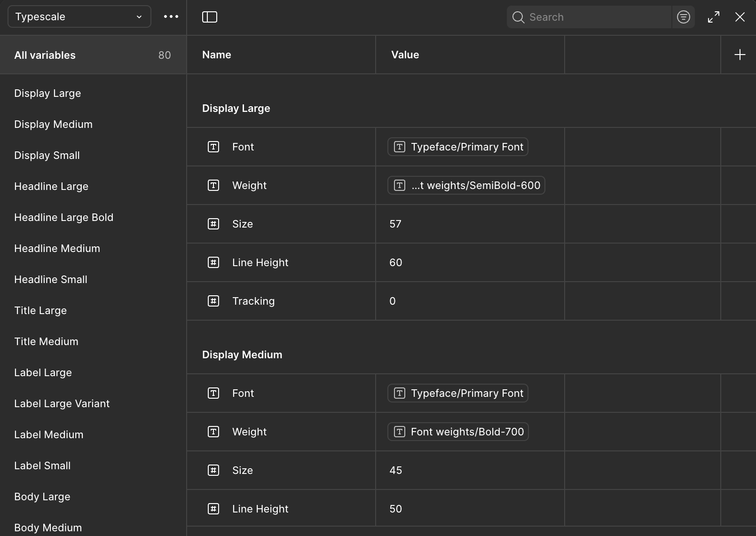
Task: Open the Typescale collection dropdown
Action: (79, 16)
